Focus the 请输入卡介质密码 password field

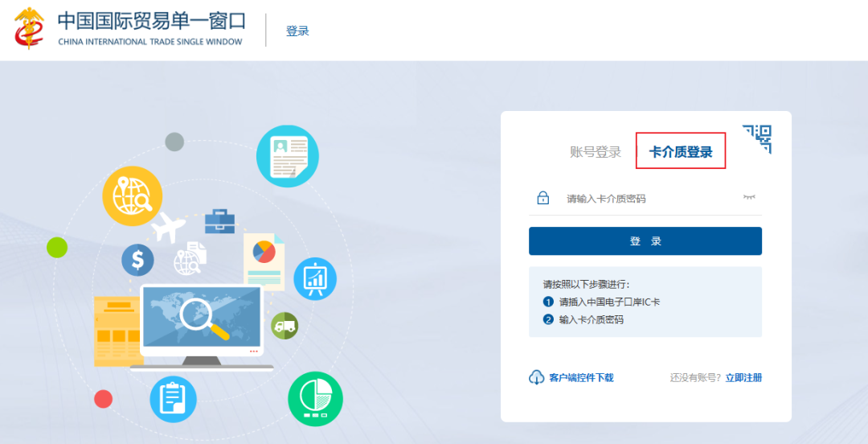pyautogui.click(x=645, y=199)
